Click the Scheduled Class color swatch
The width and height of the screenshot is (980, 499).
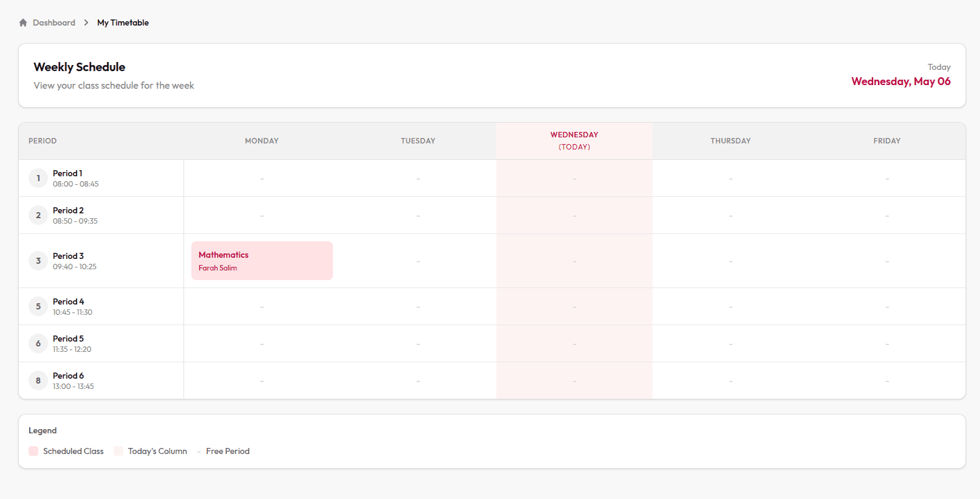(x=33, y=451)
